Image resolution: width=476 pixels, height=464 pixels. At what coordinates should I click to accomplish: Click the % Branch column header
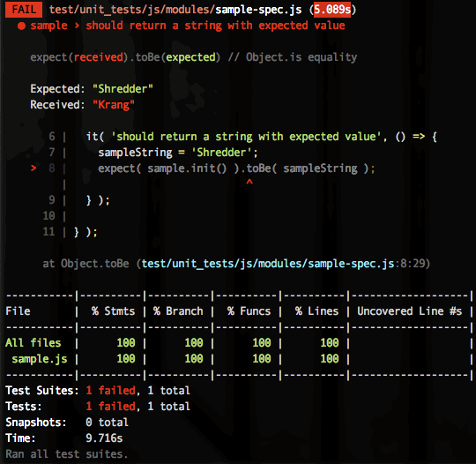point(178,311)
